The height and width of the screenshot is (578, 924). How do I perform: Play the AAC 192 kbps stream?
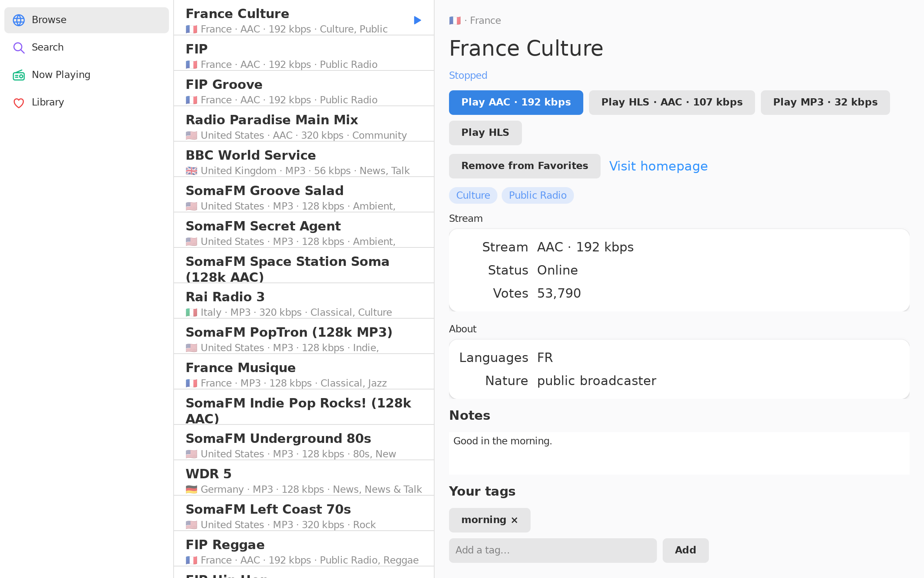pos(516,103)
